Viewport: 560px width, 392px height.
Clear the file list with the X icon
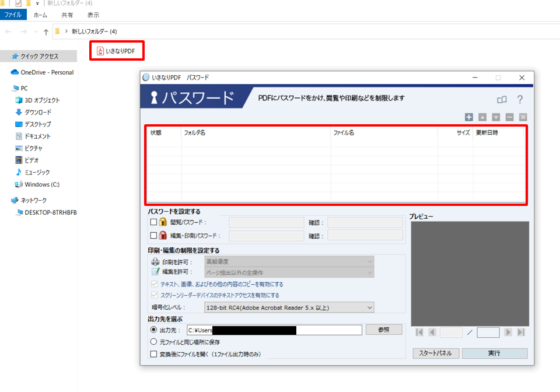pos(523,117)
